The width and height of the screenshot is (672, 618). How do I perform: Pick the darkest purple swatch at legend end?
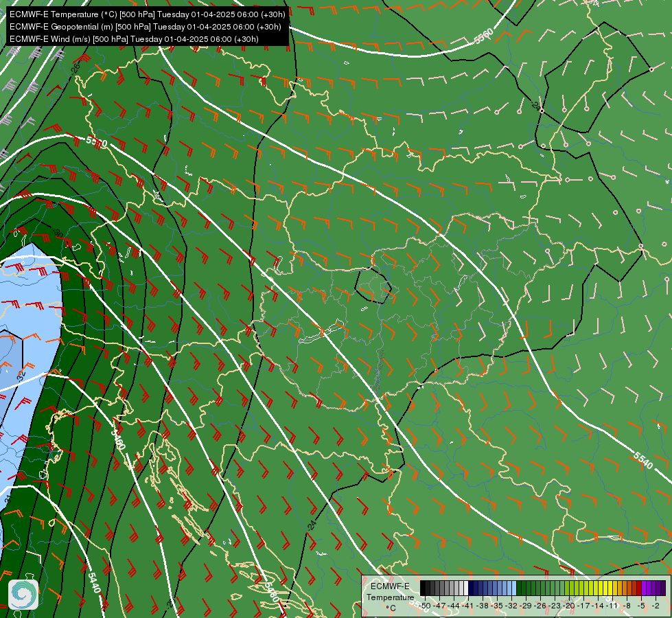click(664, 588)
